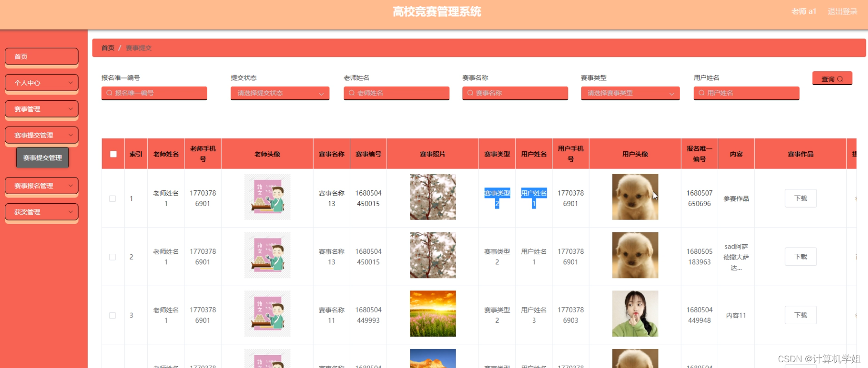Open flower competition photo in row 2
Image resolution: width=868 pixels, height=368 pixels.
[433, 255]
